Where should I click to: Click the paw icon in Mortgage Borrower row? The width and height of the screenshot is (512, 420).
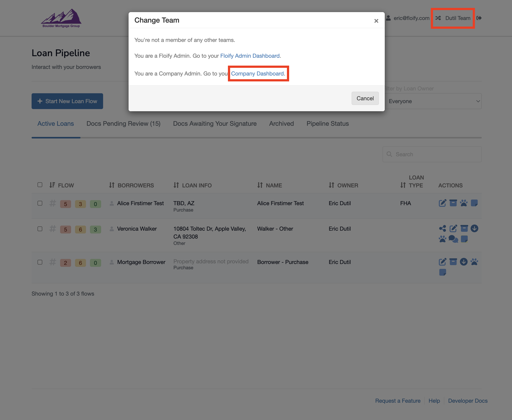click(474, 262)
